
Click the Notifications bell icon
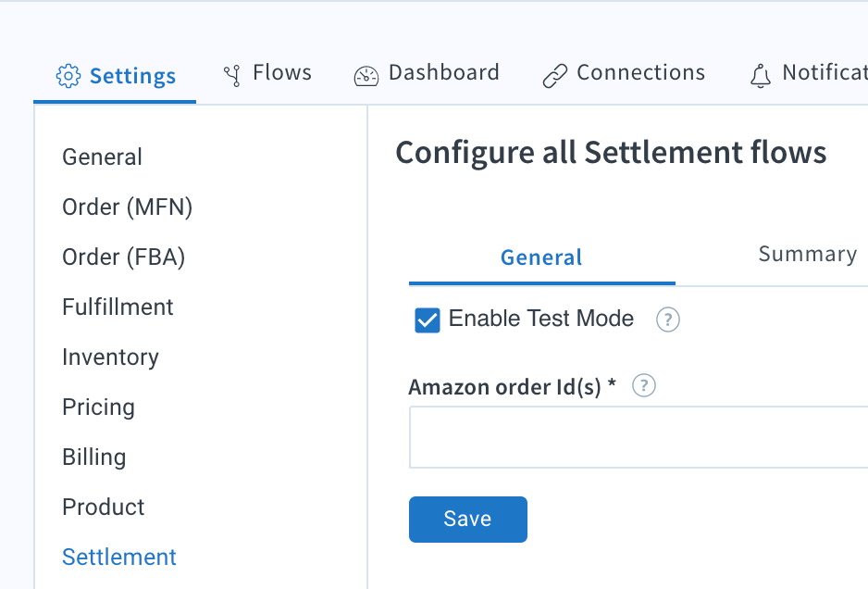[761, 76]
